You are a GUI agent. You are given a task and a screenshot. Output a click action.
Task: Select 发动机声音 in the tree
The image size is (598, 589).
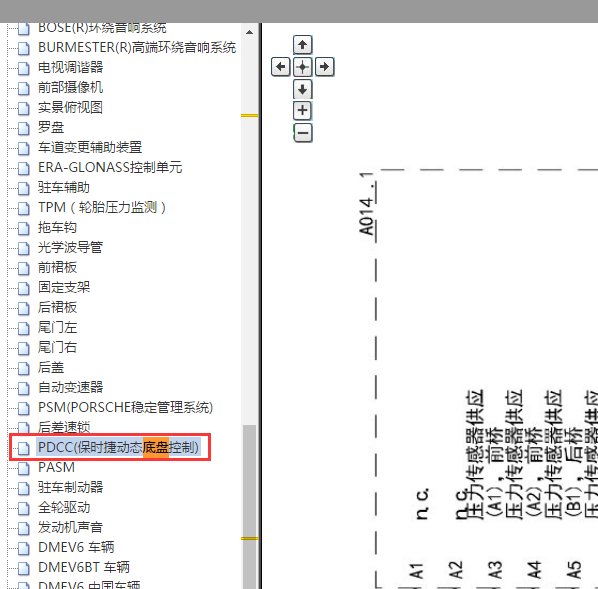pyautogui.click(x=71, y=527)
